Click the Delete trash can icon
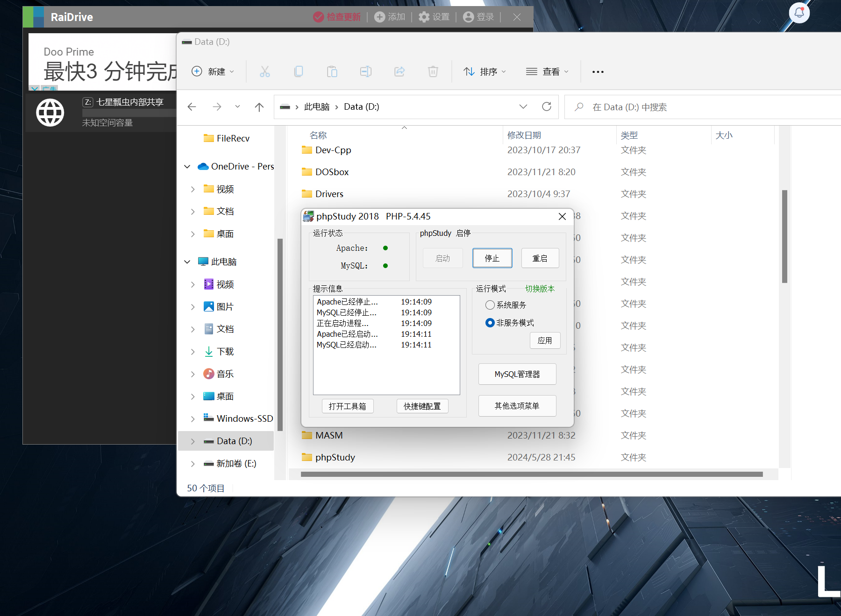This screenshot has height=616, width=841. pyautogui.click(x=433, y=71)
